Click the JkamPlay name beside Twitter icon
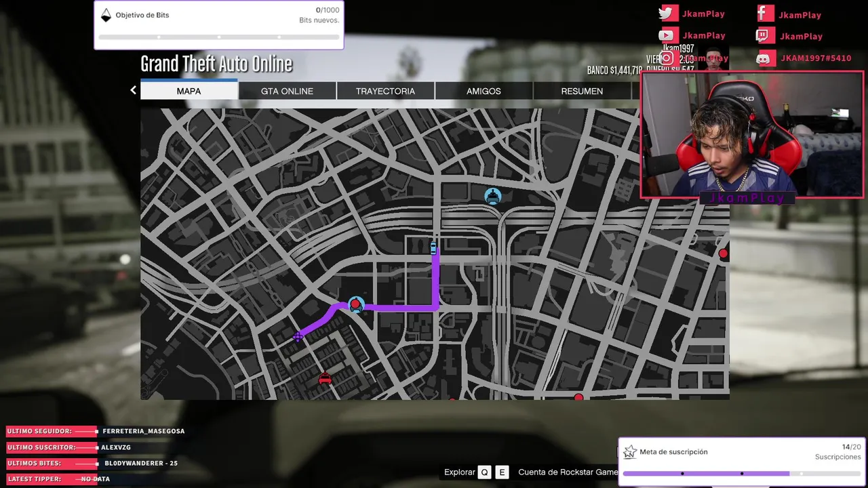The image size is (868, 488). (704, 14)
